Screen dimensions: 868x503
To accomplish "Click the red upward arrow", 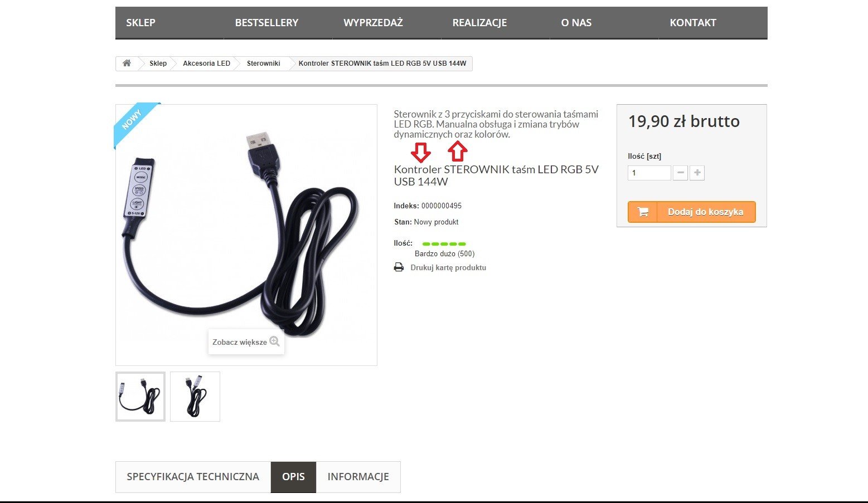I will [x=457, y=152].
